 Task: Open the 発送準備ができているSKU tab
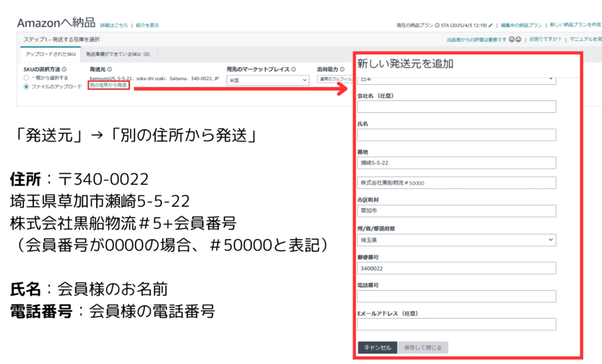click(118, 54)
